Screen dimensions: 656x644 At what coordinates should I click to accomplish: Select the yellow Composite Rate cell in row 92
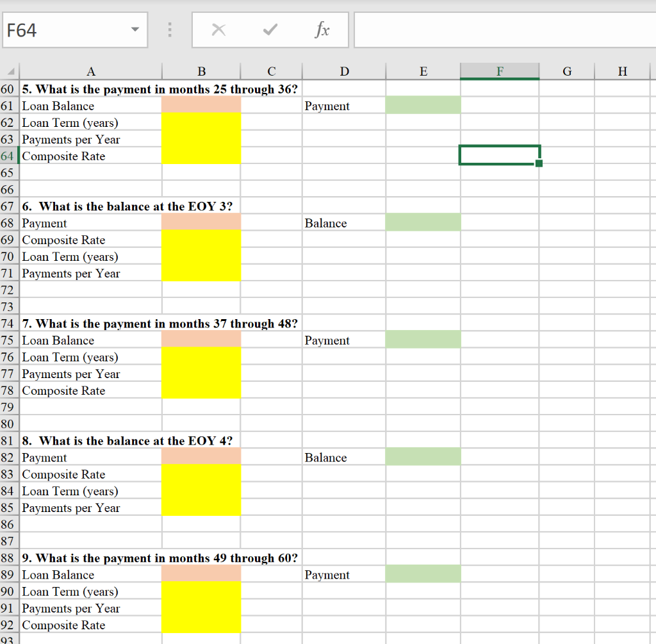coord(201,625)
